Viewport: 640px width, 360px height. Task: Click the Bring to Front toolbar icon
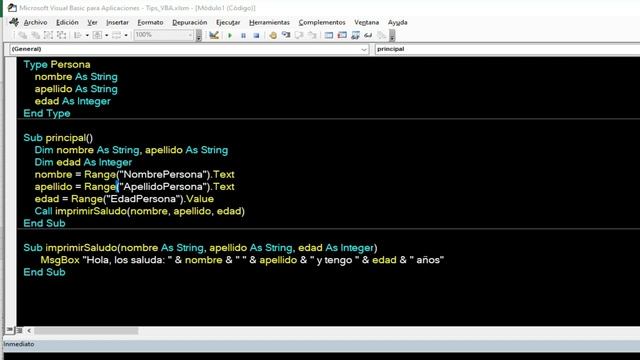pyautogui.click(x=23, y=36)
